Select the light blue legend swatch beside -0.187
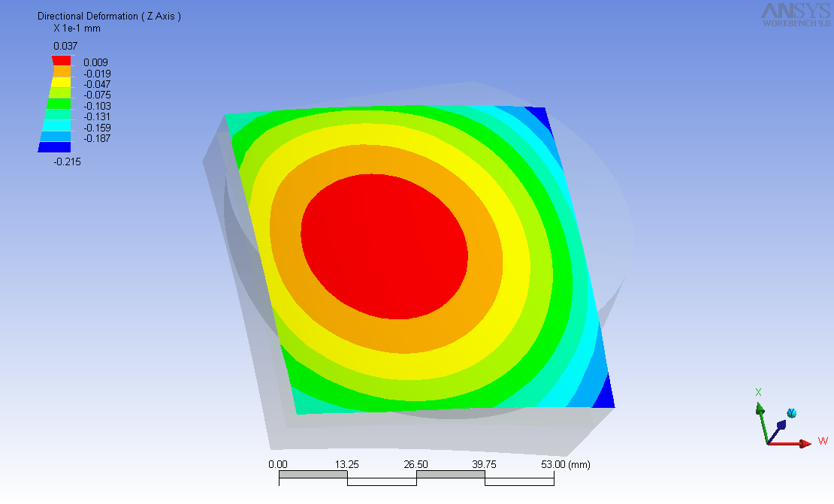 56,136
